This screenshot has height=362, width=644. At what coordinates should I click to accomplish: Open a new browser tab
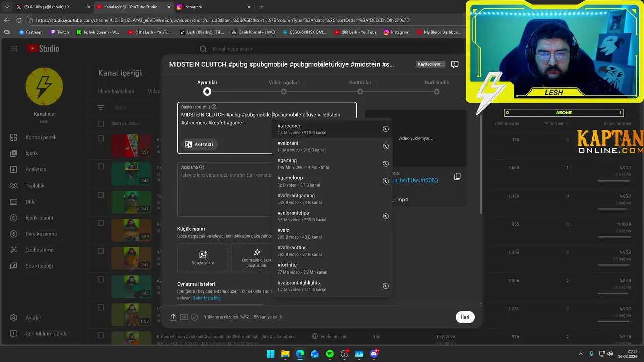coord(261,7)
